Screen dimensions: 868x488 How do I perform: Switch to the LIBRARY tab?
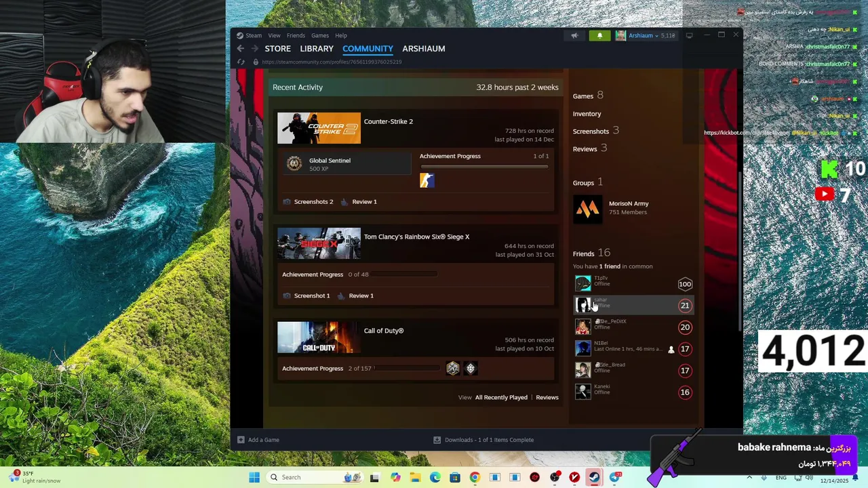point(317,49)
